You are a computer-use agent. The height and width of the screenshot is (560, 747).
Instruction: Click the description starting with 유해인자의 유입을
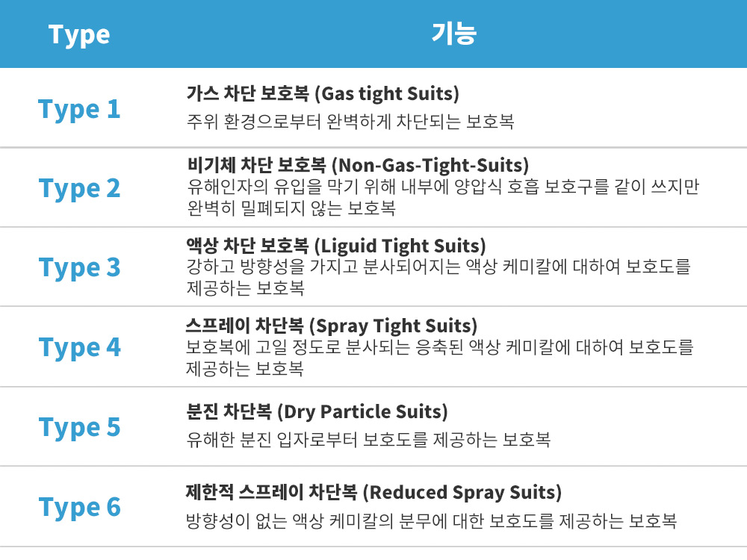442,197
